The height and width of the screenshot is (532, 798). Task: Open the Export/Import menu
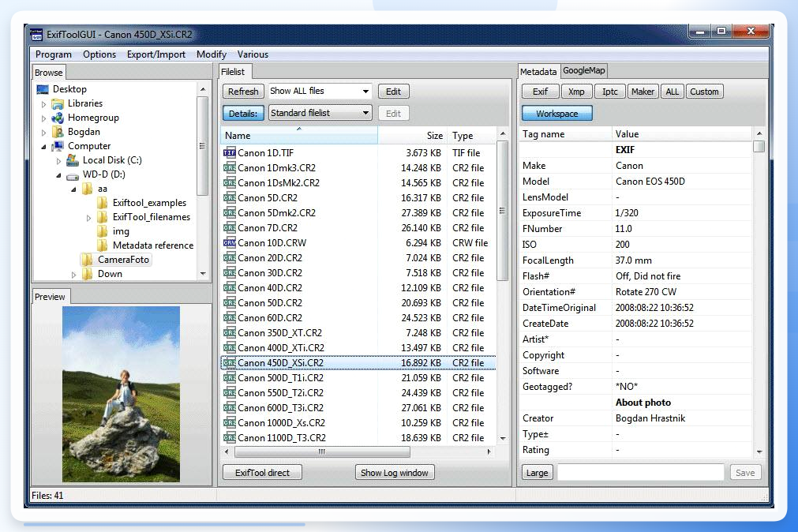[155, 54]
